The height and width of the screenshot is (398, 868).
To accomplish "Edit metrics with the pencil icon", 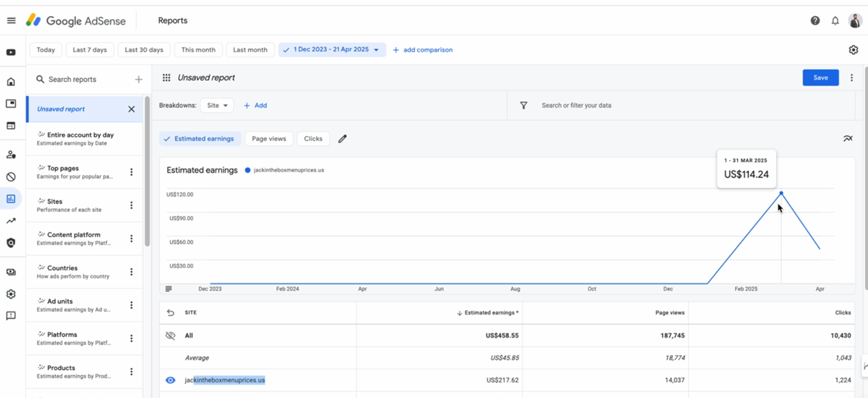I will click(x=342, y=139).
